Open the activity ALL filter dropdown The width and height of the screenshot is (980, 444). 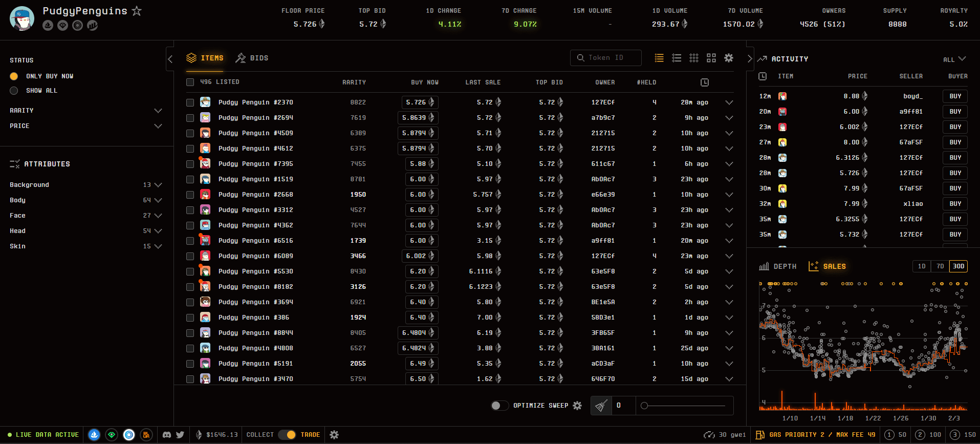(x=954, y=59)
